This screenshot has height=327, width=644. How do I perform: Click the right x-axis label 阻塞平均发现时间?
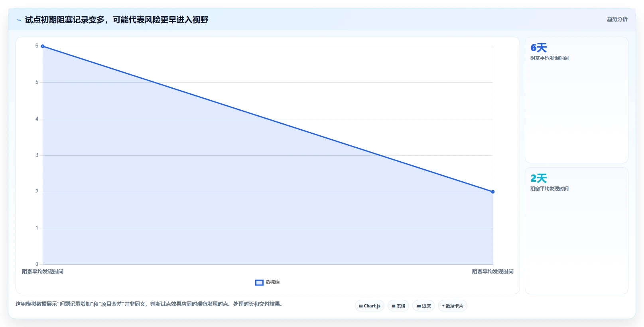[493, 272]
